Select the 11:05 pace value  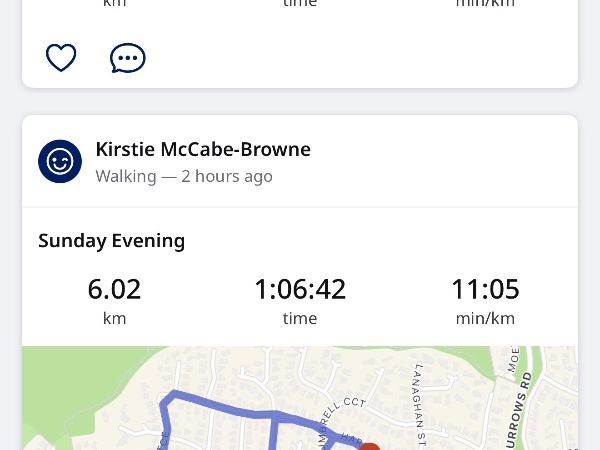click(485, 289)
